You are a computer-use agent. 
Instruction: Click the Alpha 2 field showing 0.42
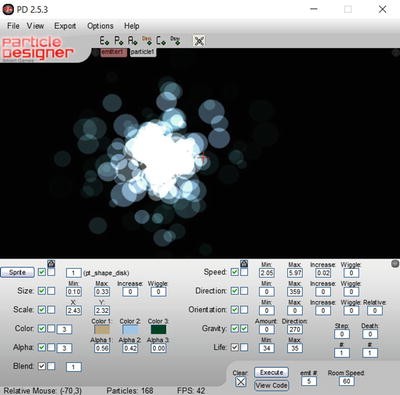[130, 348]
